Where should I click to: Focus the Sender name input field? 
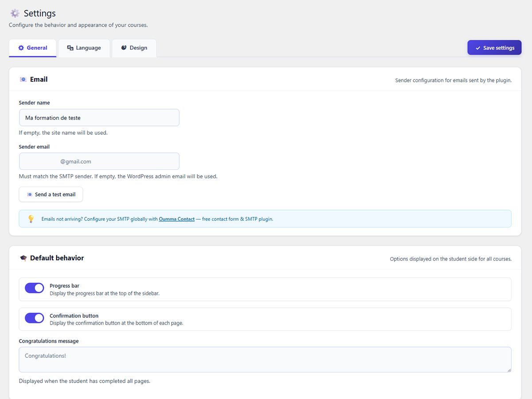pyautogui.click(x=99, y=118)
